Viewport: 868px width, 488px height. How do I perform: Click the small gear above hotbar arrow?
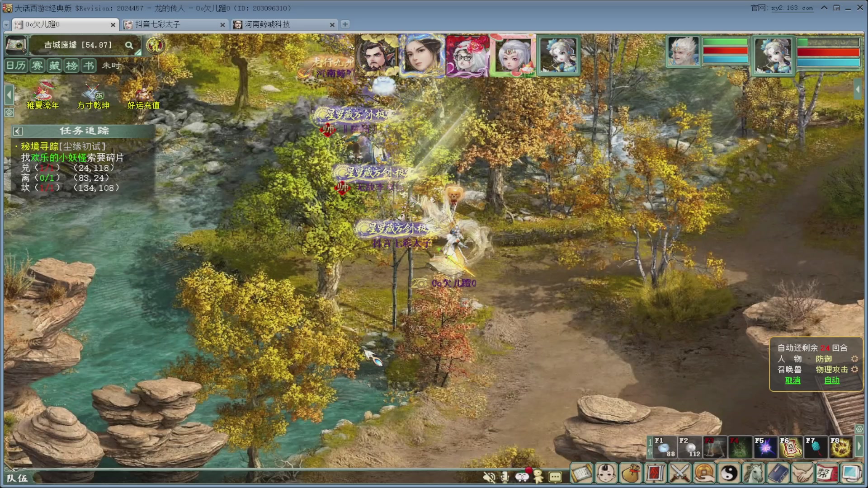click(859, 428)
